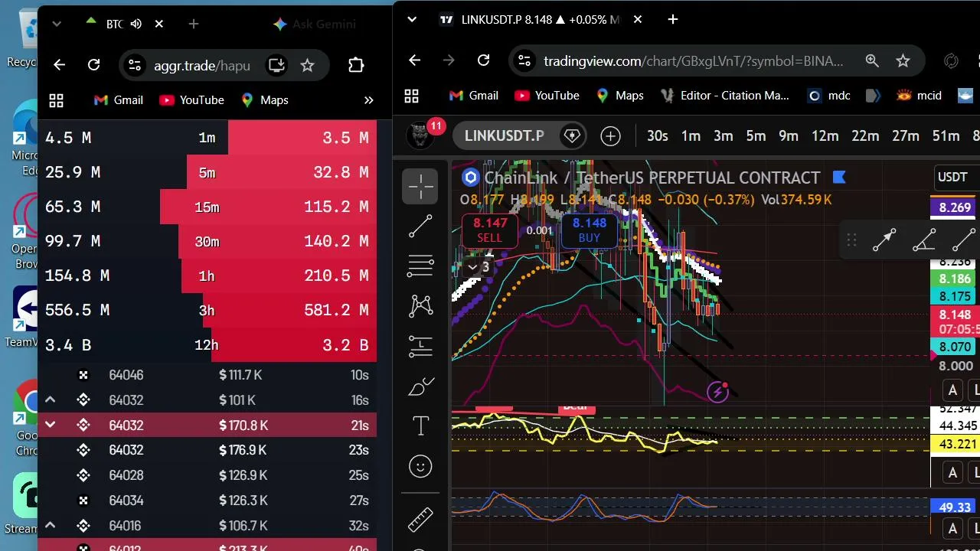Click the purple lightning bolt icon on chart

(717, 393)
